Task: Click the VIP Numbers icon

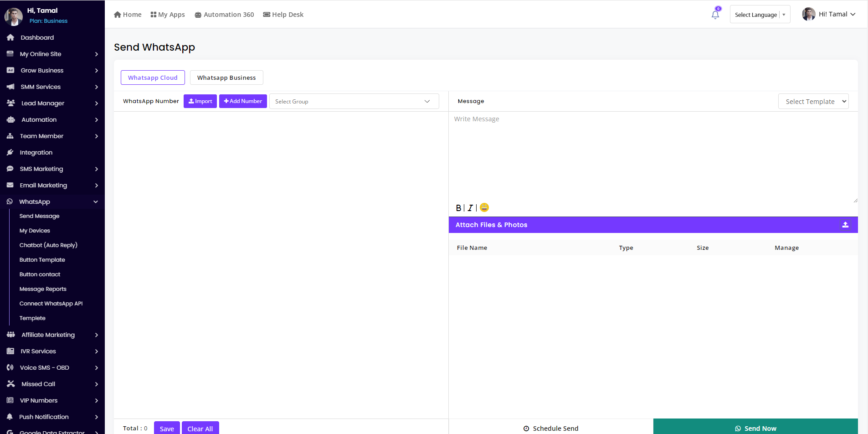Action: [10, 400]
